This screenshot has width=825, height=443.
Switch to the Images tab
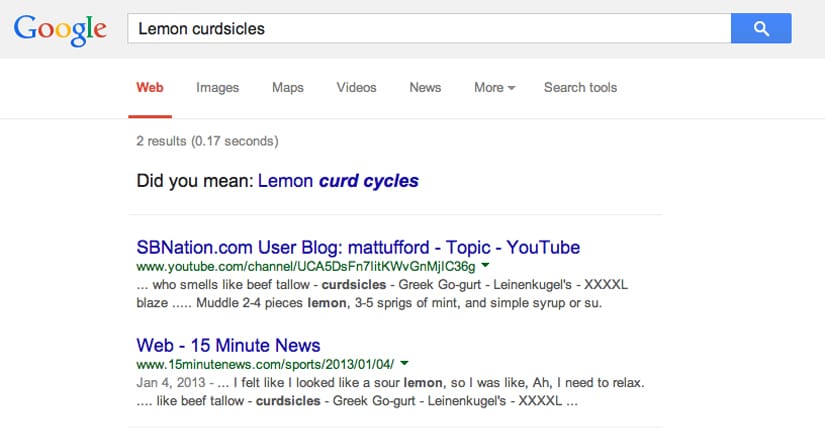(217, 88)
